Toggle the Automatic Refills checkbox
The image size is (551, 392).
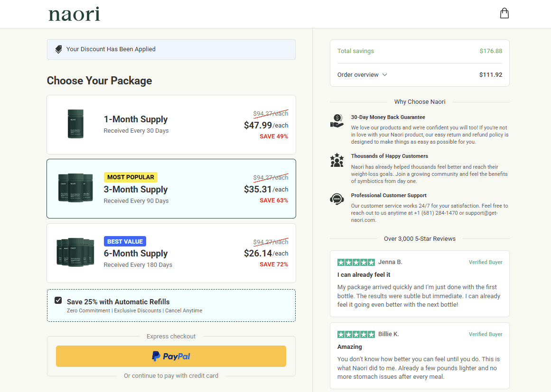(x=58, y=301)
